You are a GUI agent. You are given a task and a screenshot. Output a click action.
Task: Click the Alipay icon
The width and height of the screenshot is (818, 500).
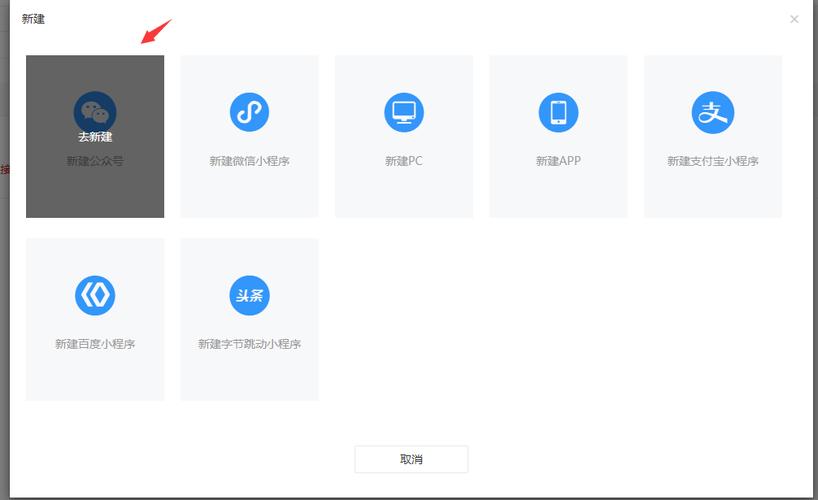coord(713,112)
